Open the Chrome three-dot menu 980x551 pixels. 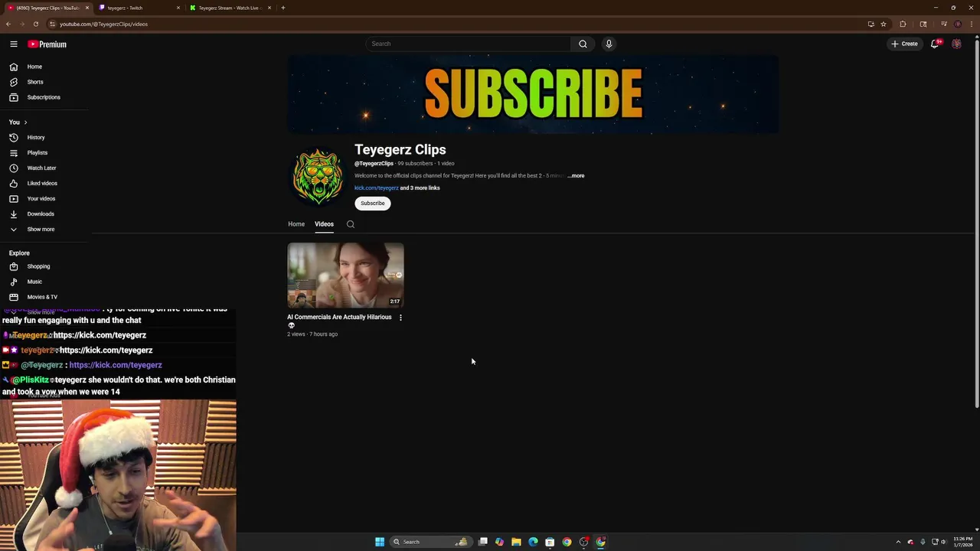tap(972, 24)
